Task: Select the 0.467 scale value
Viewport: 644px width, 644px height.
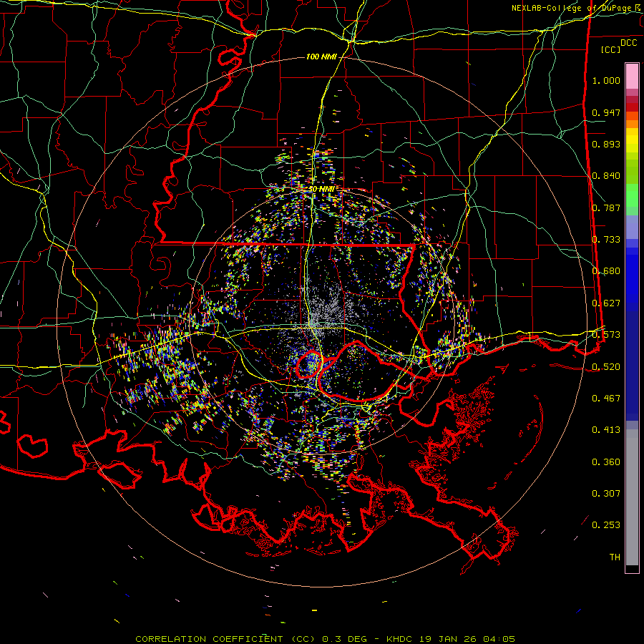Action: (x=606, y=399)
